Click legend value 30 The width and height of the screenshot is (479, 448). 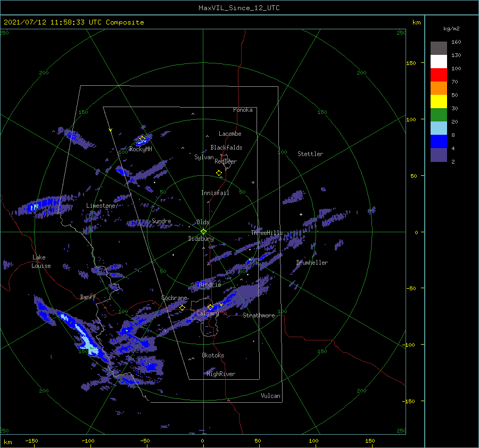tap(455, 109)
